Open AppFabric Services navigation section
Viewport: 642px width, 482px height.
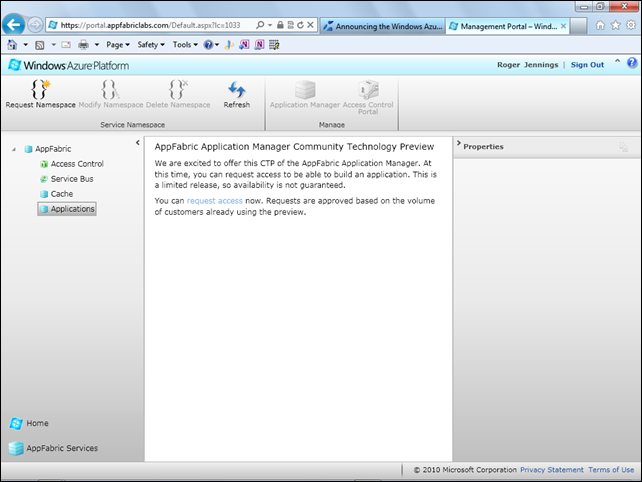[x=53, y=448]
